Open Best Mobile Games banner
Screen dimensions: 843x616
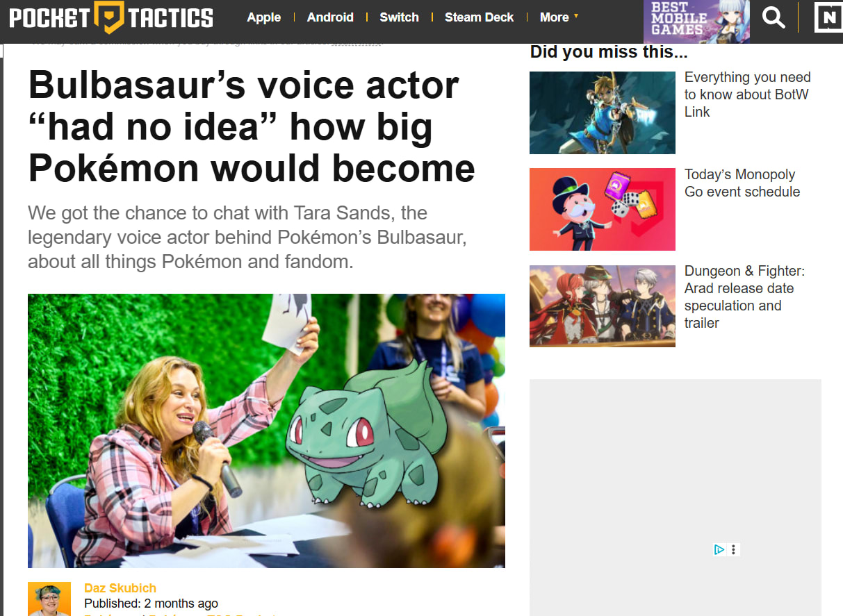(x=696, y=22)
